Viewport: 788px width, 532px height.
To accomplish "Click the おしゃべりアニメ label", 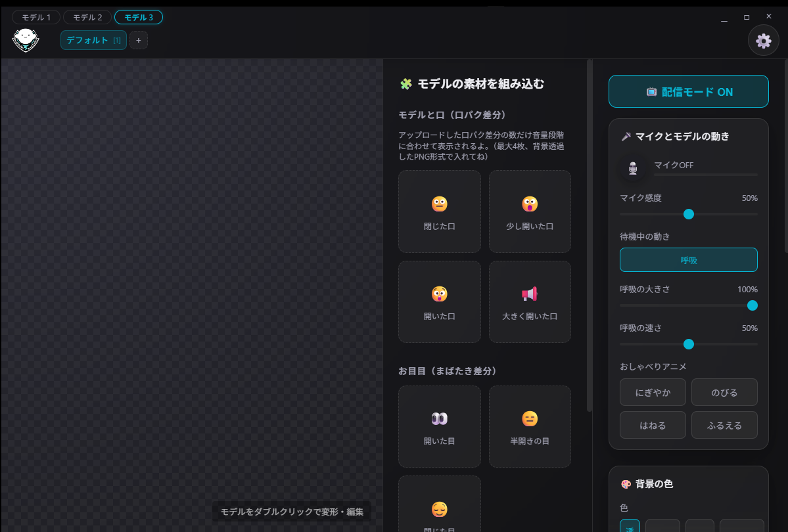I will (x=653, y=366).
